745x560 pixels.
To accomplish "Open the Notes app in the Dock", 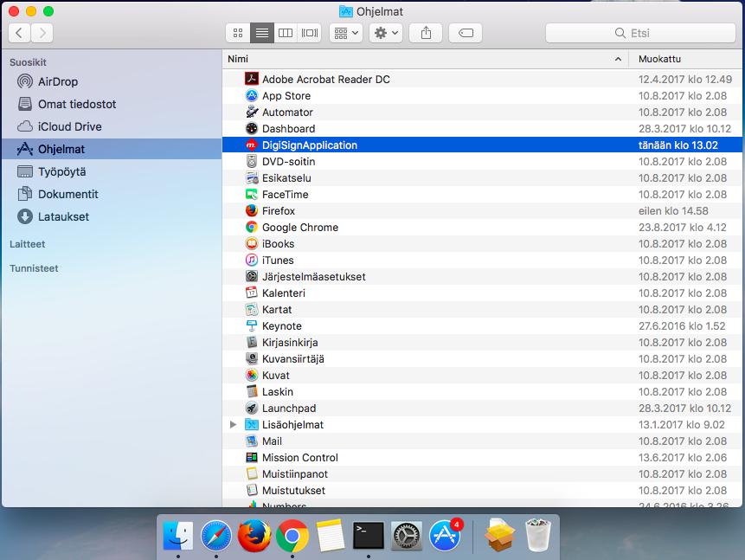I will tap(331, 536).
